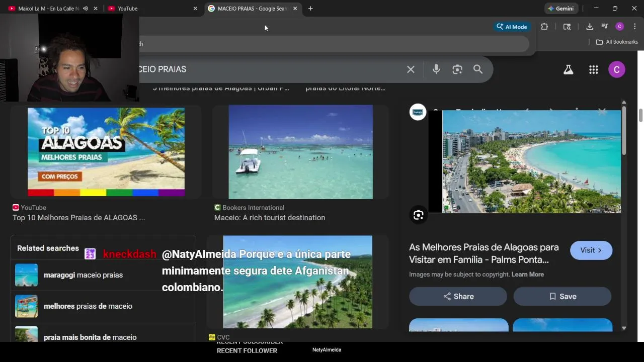Click Visit for Palms Ponta result
The image size is (644, 362).
tap(591, 250)
